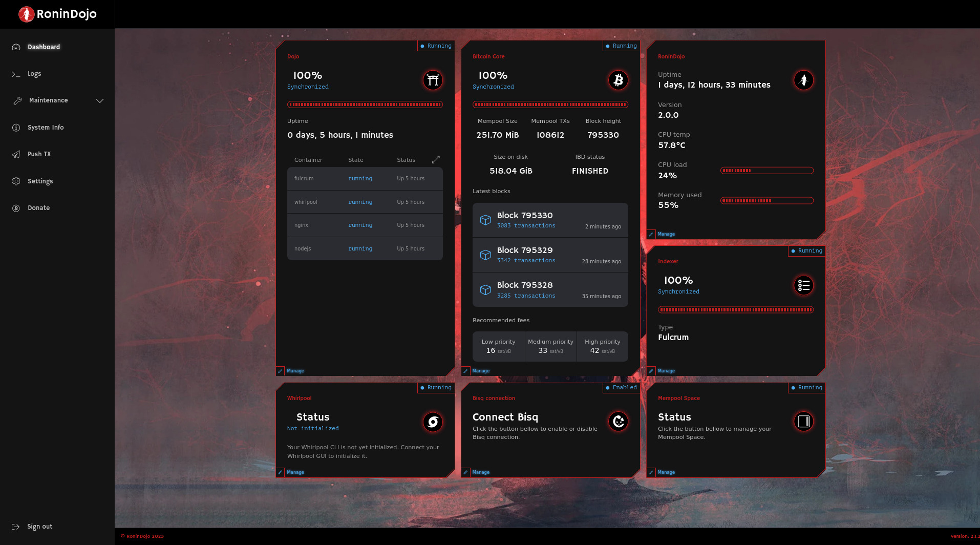Click the Dojo torii gate icon
Screen dimensions: 980x545
[x=433, y=80]
